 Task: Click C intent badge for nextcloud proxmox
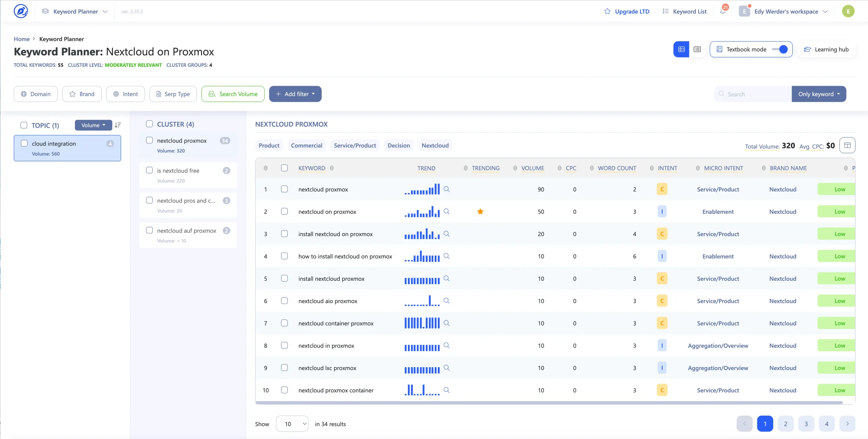pos(662,189)
